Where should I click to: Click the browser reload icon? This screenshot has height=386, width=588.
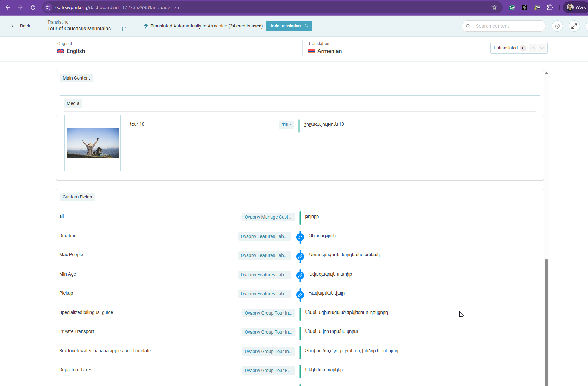(x=33, y=7)
